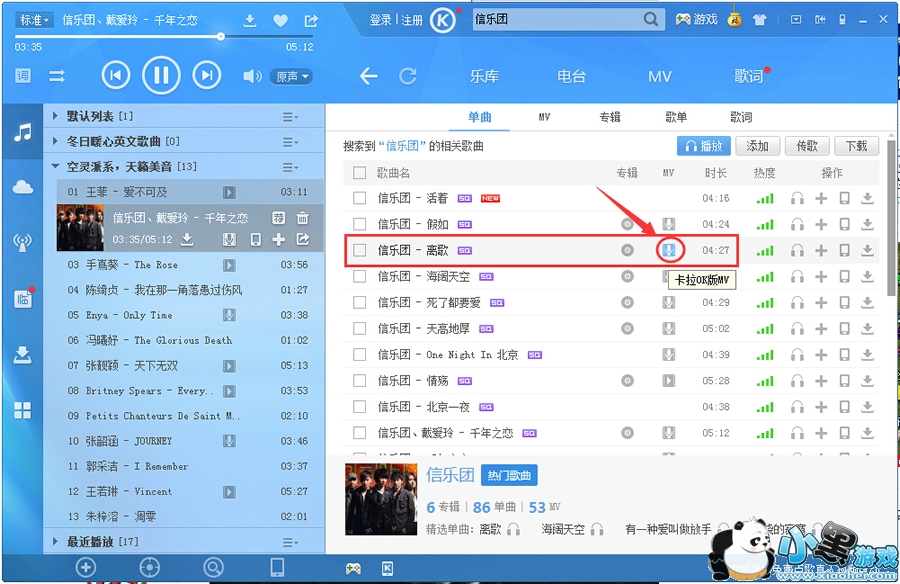Image resolution: width=900 pixels, height=584 pixels.
Task: Open the 电台 section
Action: [x=571, y=76]
